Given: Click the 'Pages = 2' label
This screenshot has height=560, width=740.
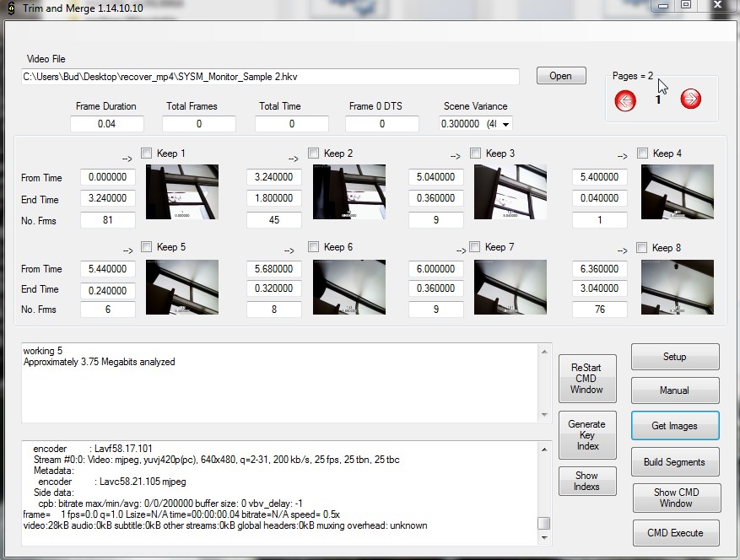Looking at the screenshot, I should (x=633, y=76).
